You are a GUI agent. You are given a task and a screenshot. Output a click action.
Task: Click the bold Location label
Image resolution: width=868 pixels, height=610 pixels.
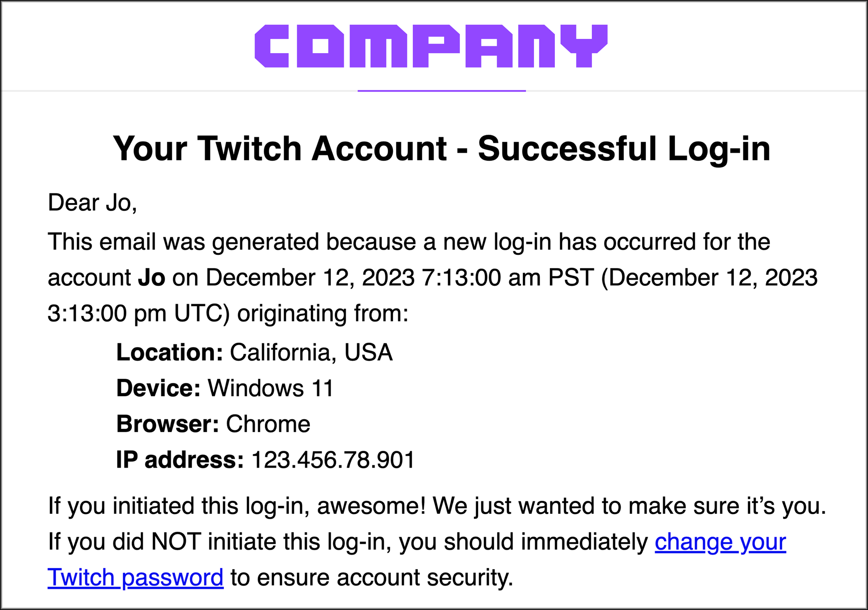click(169, 352)
